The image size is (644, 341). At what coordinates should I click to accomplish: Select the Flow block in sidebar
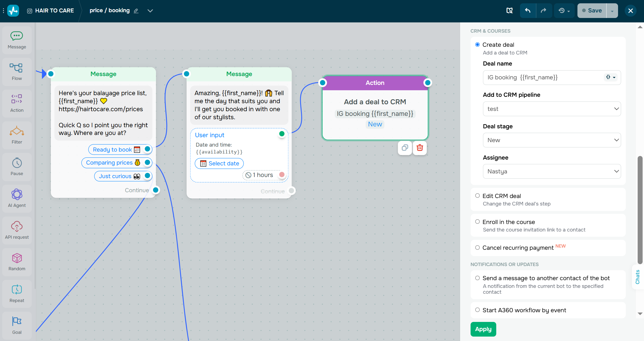(17, 72)
